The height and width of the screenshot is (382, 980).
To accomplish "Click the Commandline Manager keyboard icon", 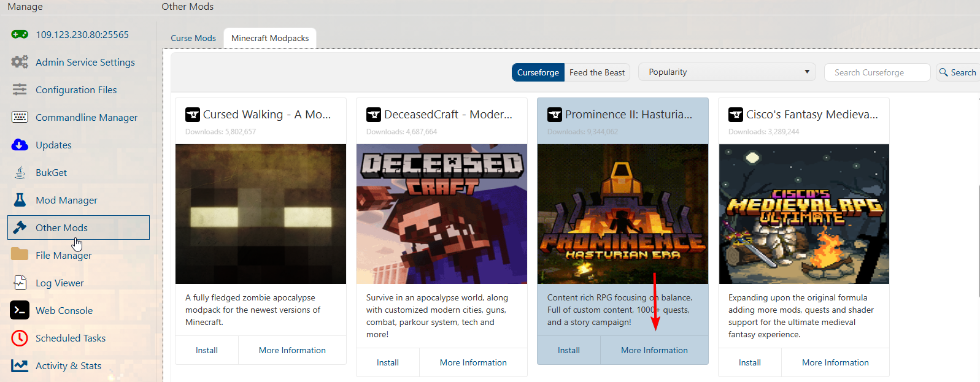I will pyautogui.click(x=20, y=117).
